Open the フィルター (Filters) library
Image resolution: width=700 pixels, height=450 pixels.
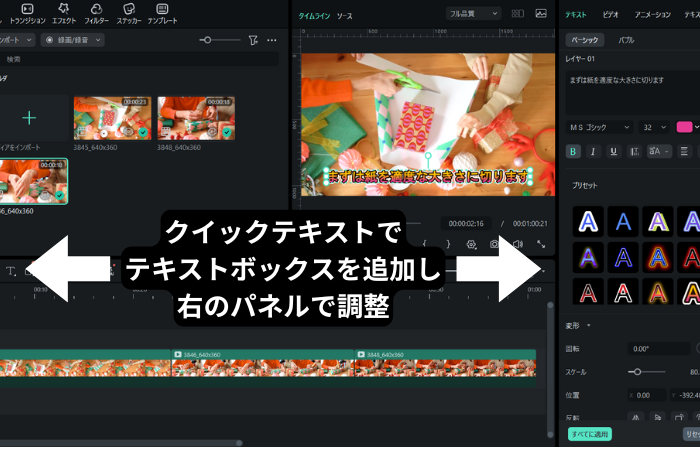(x=96, y=14)
